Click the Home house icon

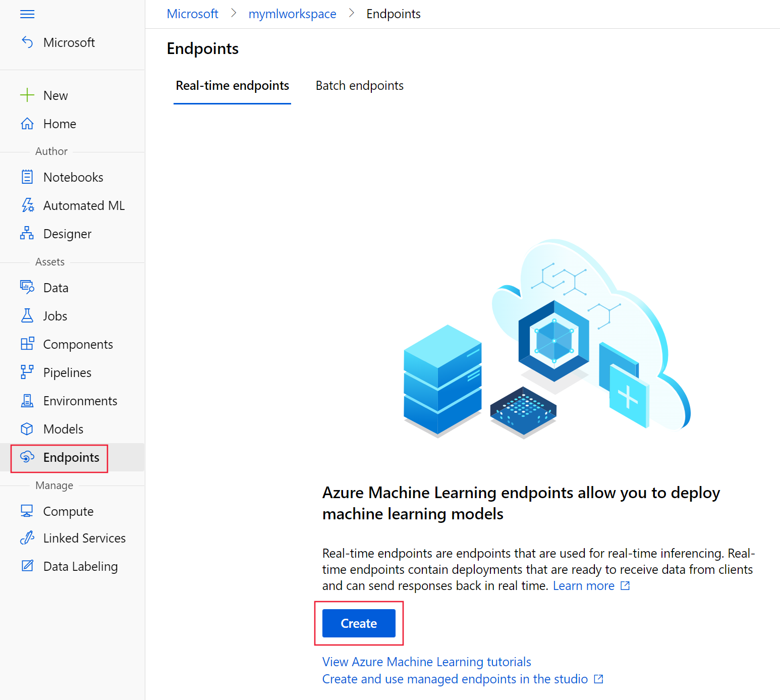(27, 124)
